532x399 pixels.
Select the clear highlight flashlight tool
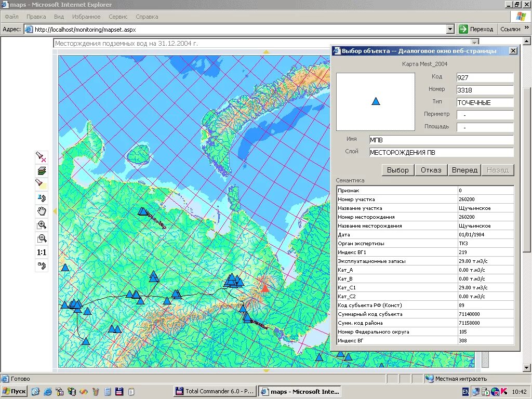coord(42,157)
